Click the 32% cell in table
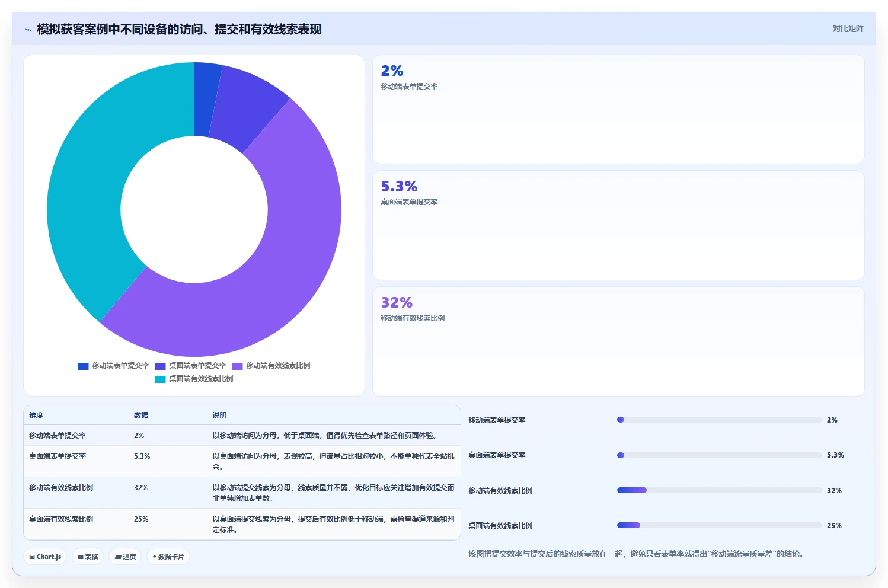 [141, 488]
